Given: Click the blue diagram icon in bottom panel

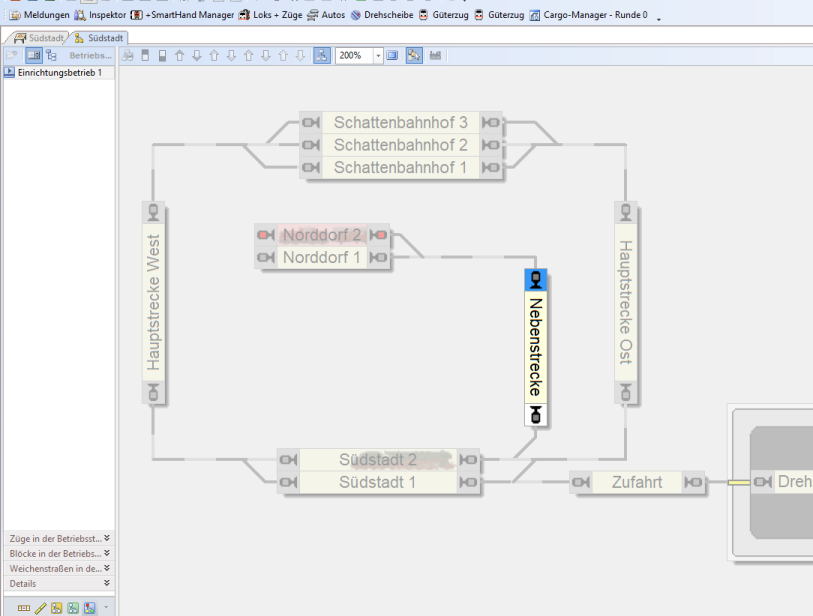Looking at the screenshot, I should tap(89, 607).
